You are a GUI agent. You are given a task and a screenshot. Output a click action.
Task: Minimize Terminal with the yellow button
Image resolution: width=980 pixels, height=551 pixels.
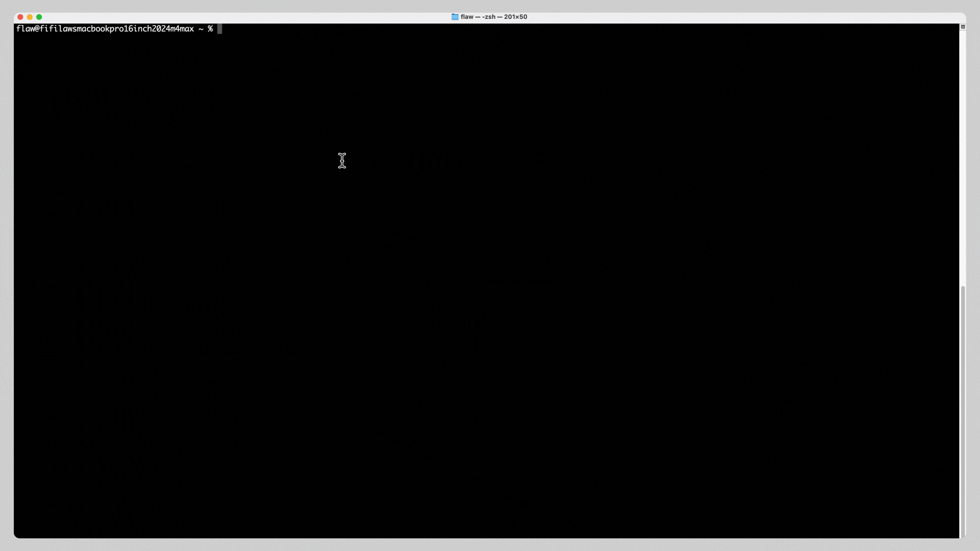(29, 17)
